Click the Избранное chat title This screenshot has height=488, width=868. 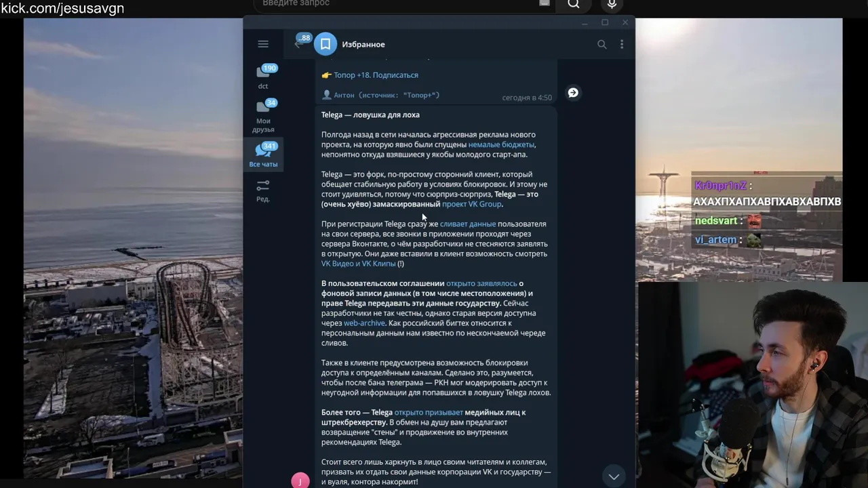point(363,44)
